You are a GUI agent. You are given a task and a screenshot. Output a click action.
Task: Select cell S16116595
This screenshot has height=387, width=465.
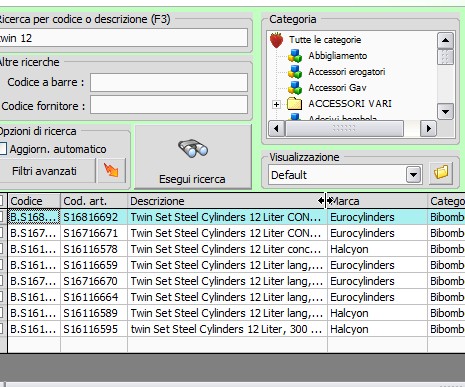click(94, 329)
